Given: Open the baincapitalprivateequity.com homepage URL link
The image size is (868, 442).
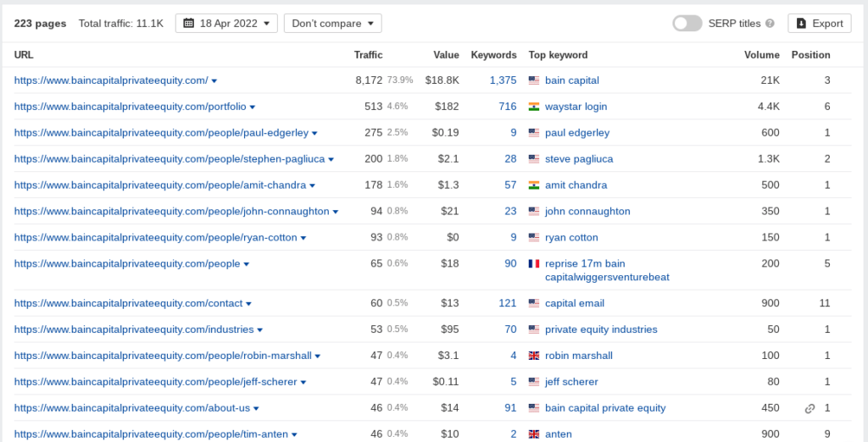Looking at the screenshot, I should [111, 80].
